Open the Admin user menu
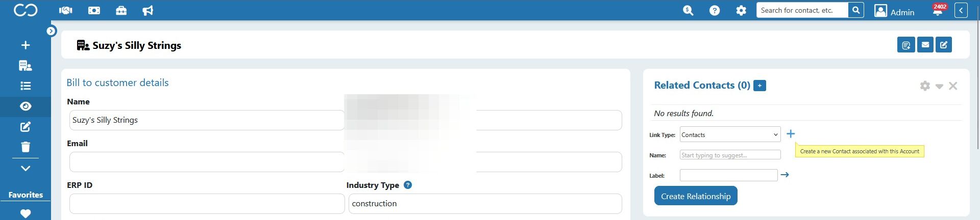980x220 pixels. point(894,11)
